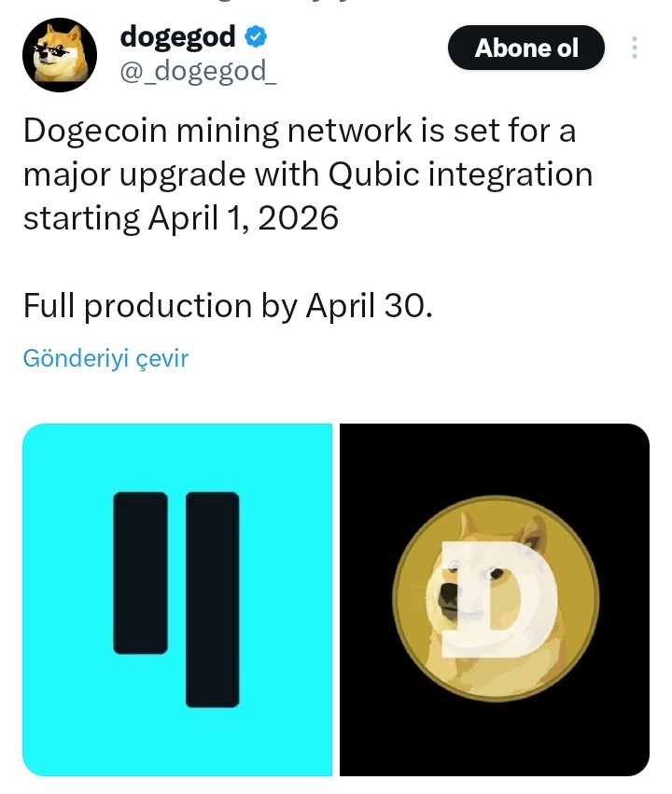The image size is (672, 794).
Task: Translate post via Gönderiyi çevir
Action: [x=105, y=358]
